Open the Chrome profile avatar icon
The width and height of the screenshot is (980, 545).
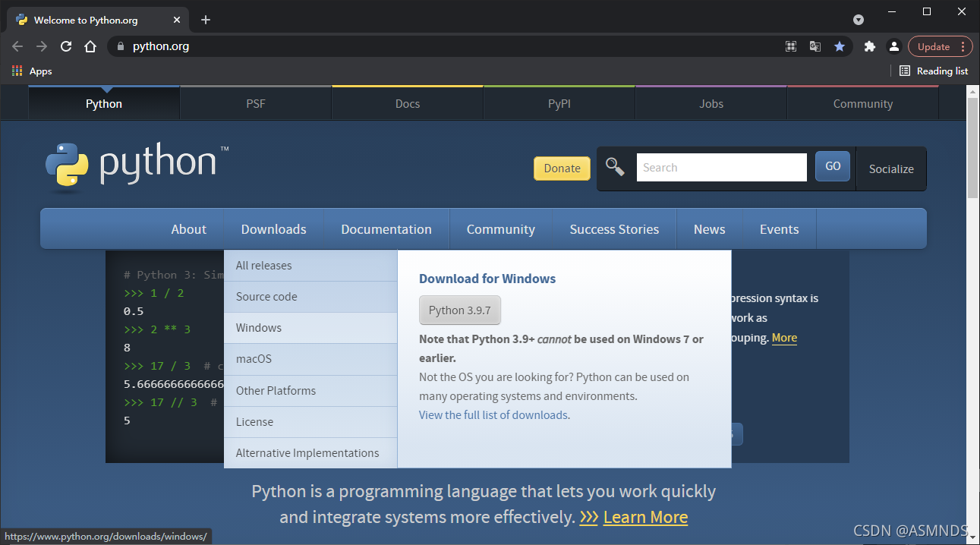coord(894,46)
